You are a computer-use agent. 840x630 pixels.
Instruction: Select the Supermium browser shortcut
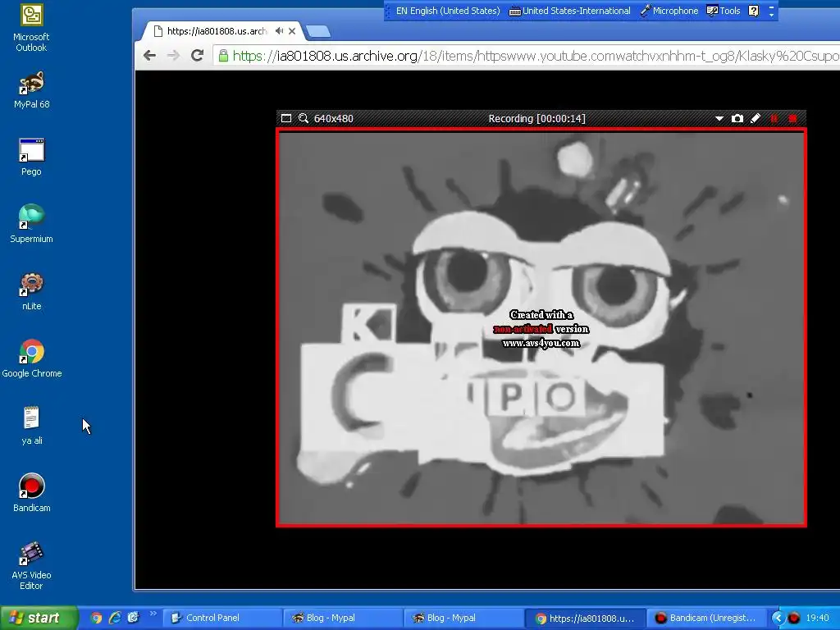(31, 225)
